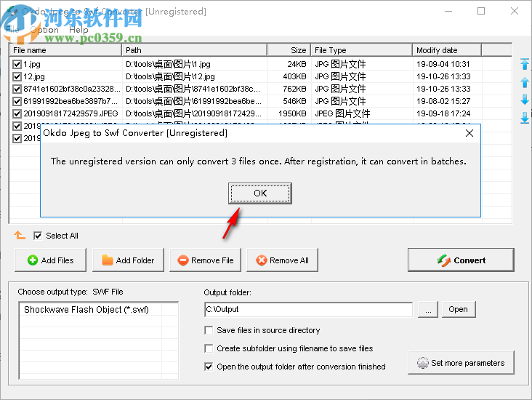Minimize the Okdo converter window
Viewport: 532px width, 400px height.
coord(448,11)
